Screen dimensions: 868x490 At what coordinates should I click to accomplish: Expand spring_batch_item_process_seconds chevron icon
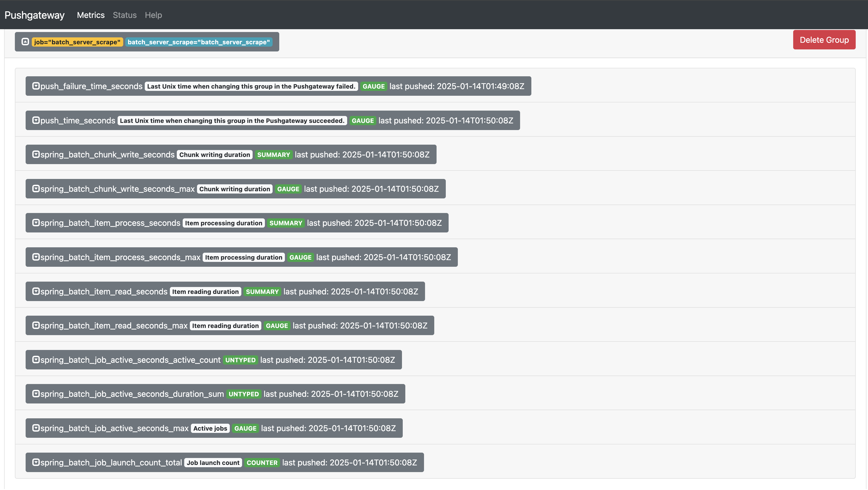(x=36, y=223)
